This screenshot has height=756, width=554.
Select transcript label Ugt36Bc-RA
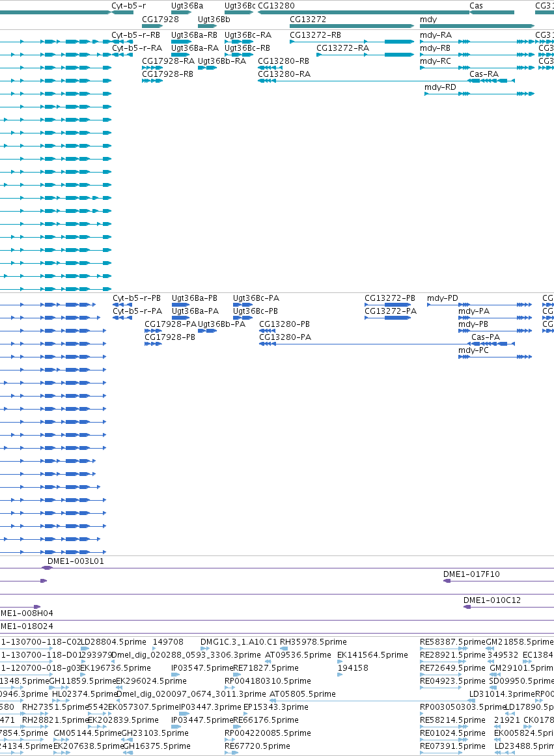248,35
